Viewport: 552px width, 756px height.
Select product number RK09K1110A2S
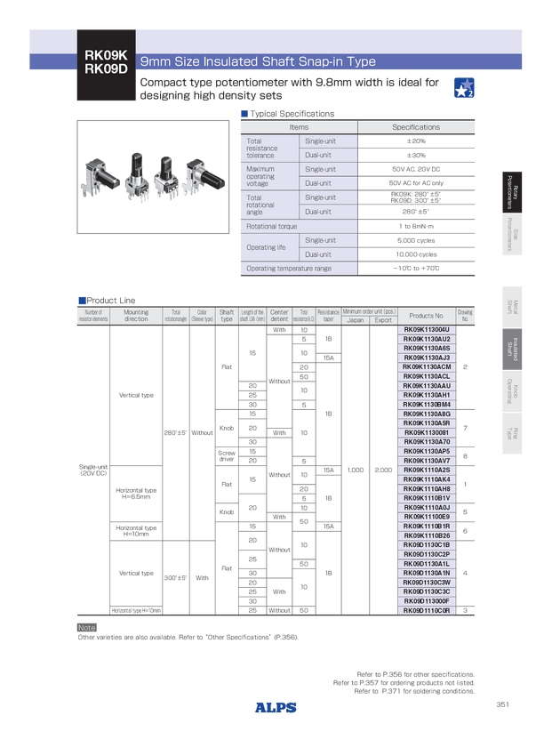427,470
